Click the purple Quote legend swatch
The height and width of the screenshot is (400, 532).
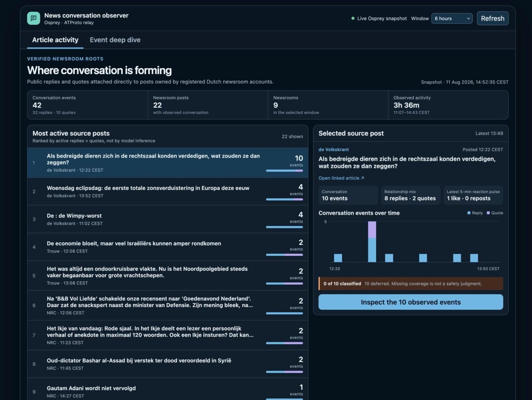pyautogui.click(x=488, y=213)
